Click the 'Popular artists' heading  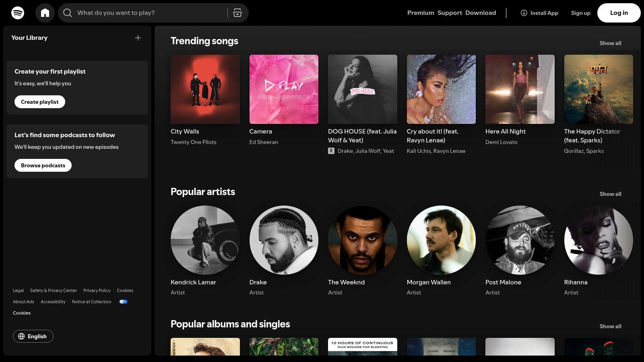(203, 192)
